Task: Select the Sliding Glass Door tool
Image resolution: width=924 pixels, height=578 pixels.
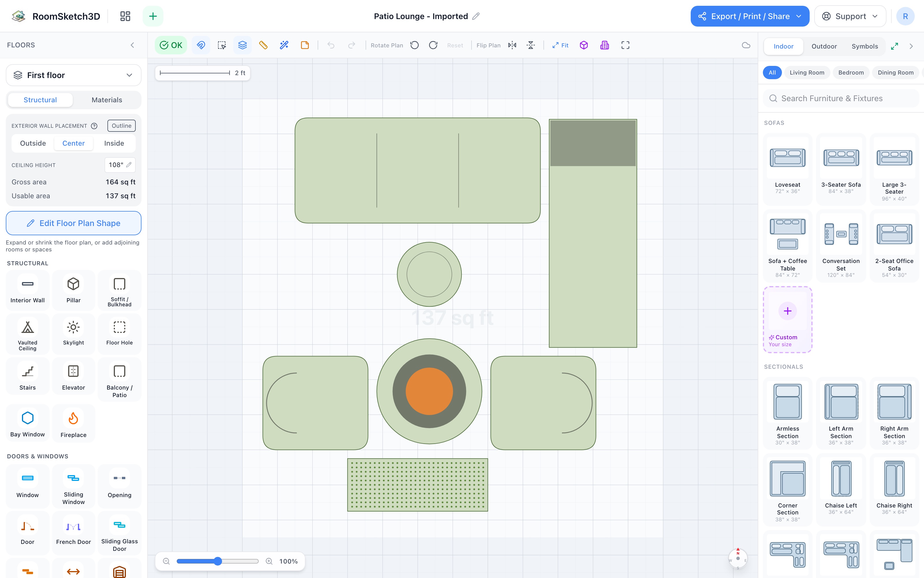Action: (x=120, y=533)
